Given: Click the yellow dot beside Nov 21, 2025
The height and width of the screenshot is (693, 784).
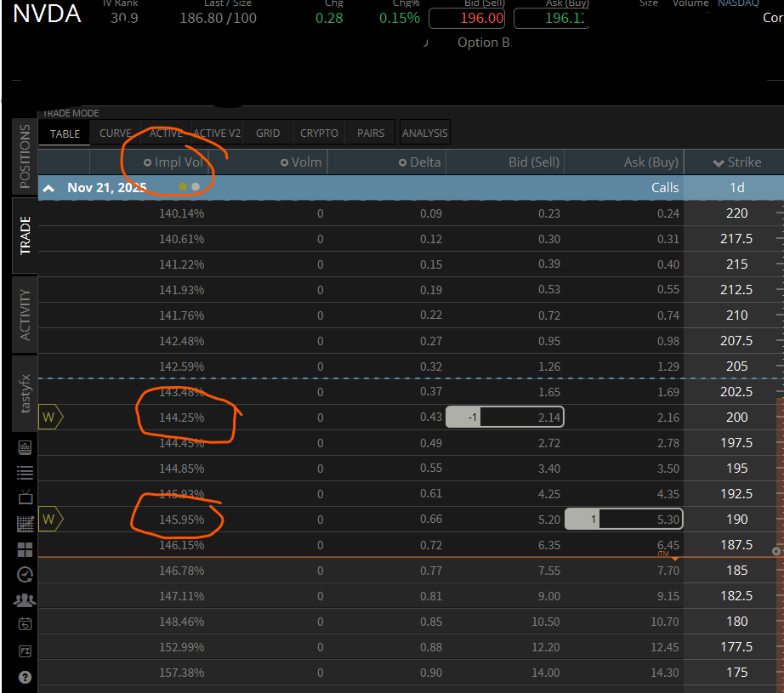Looking at the screenshot, I should [x=183, y=186].
